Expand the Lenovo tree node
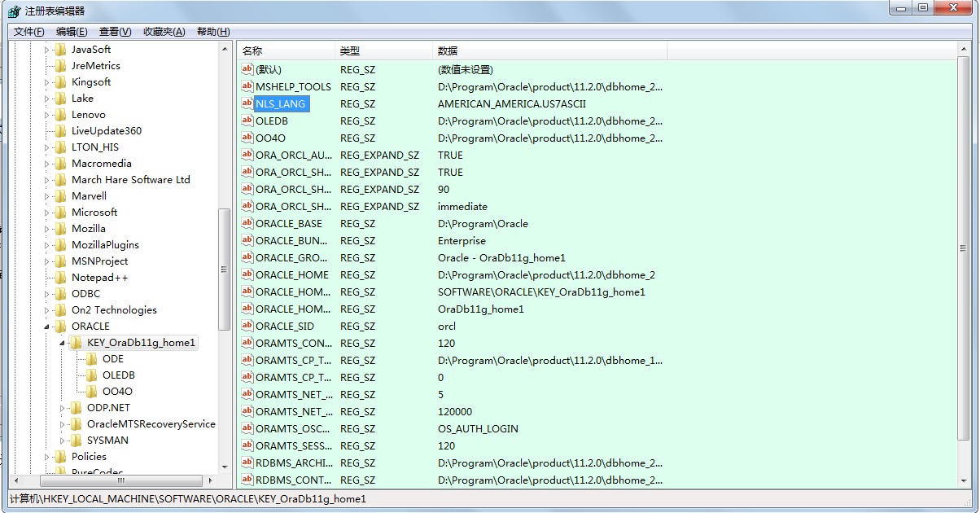The image size is (980, 513). pos(46,115)
